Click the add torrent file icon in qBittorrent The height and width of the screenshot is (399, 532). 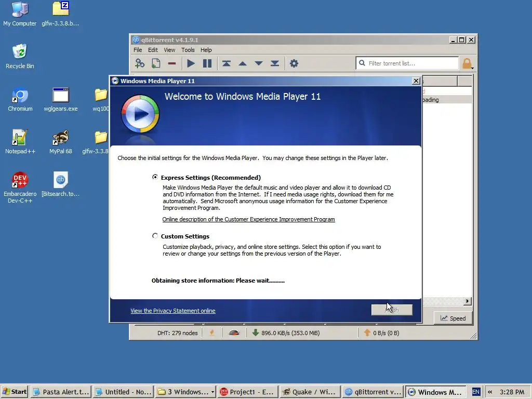point(156,63)
